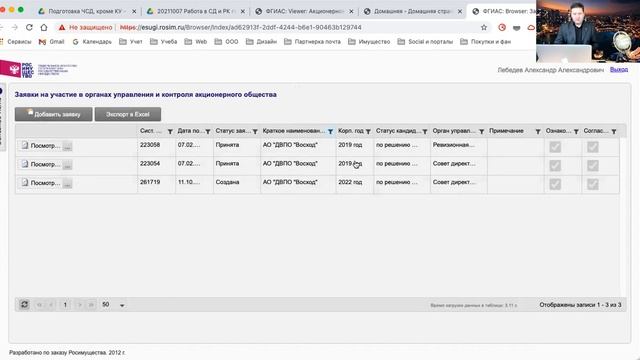The image size is (640, 360).
Task: Open the ellipsis menu for application 223054
Action: coord(68,165)
